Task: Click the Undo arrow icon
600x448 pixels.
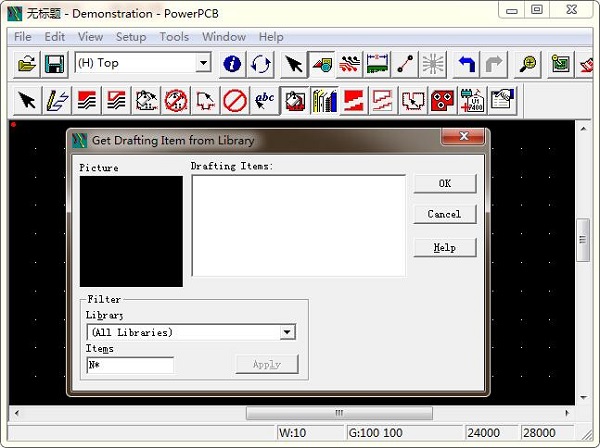Action: pyautogui.click(x=465, y=64)
